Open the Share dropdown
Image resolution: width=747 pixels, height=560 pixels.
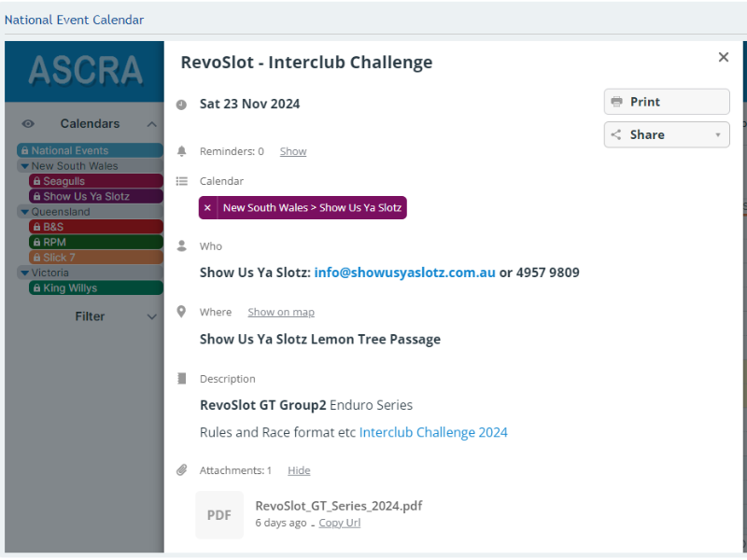[666, 134]
